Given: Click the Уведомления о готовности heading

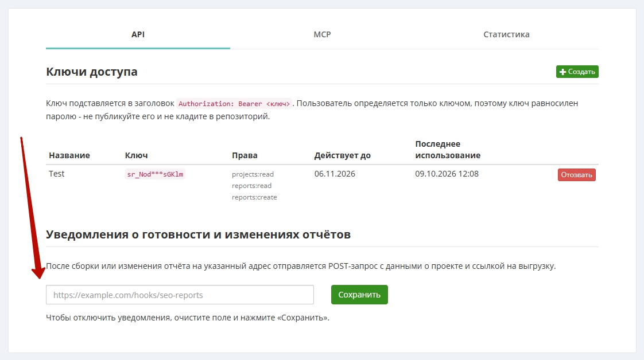Looking at the screenshot, I should [199, 234].
